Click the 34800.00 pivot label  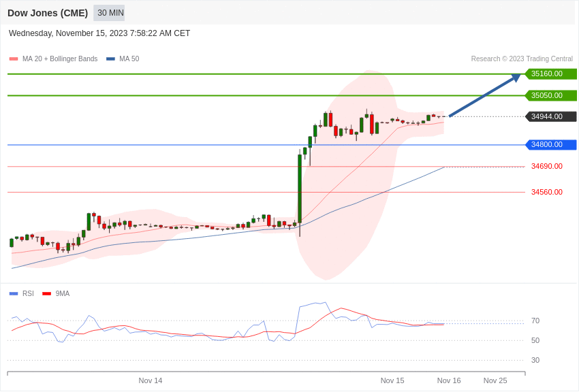pos(550,144)
